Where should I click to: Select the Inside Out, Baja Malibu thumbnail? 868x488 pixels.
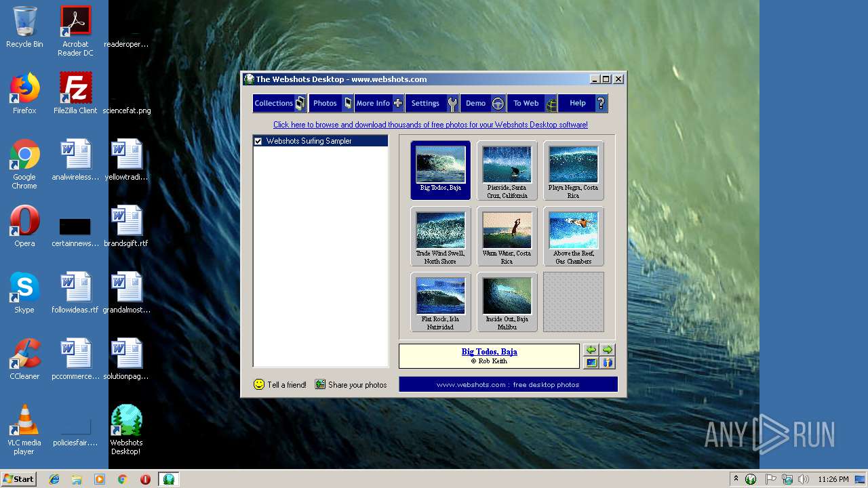point(507,302)
